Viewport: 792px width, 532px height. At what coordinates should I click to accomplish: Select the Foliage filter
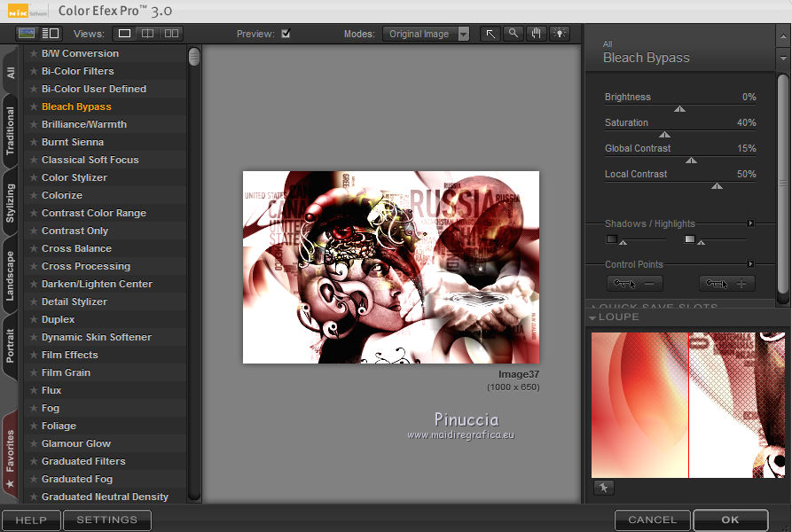[x=106, y=426]
